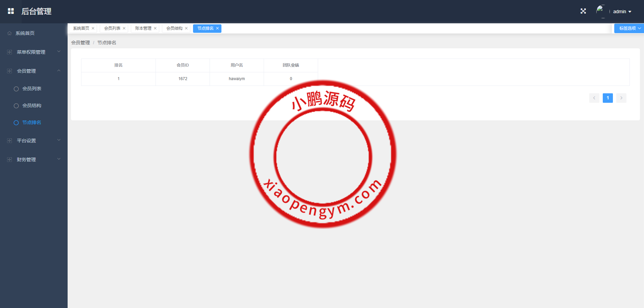Click the 财务管理 sidebar icon

[x=9, y=160]
